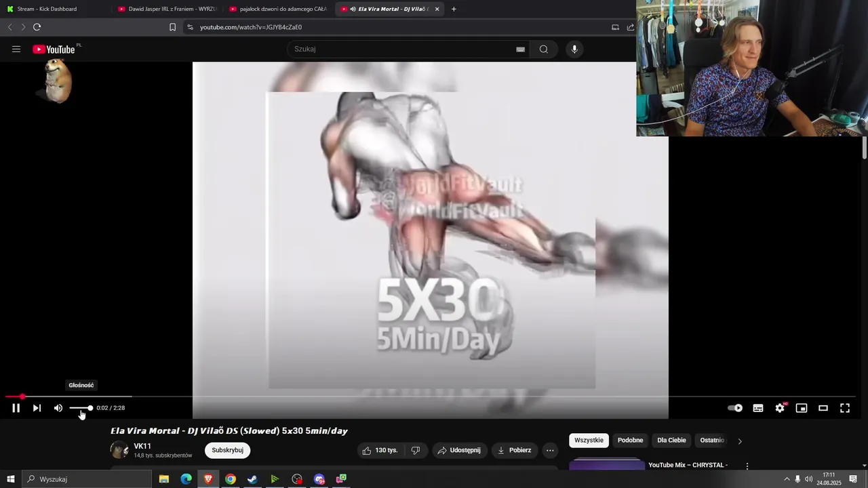Show more filter chips with arrow
The height and width of the screenshot is (488, 868).
click(x=740, y=441)
